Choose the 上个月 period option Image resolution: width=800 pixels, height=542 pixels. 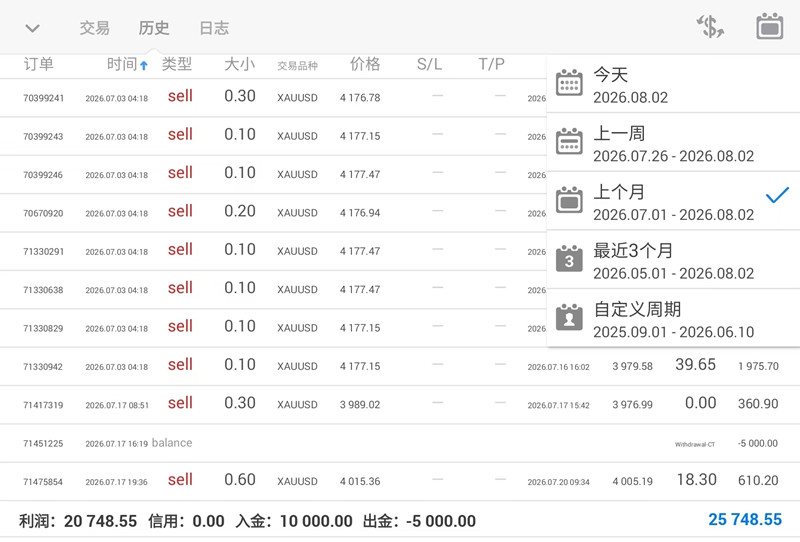(x=673, y=202)
